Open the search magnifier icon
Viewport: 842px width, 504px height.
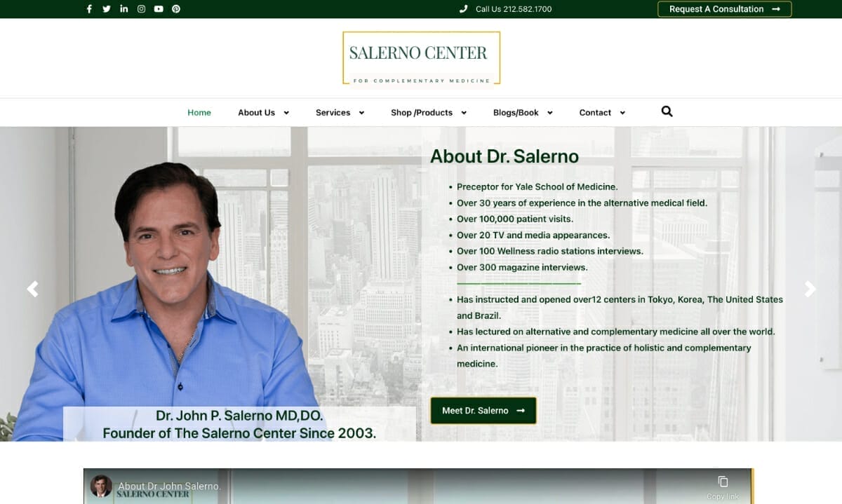point(666,111)
